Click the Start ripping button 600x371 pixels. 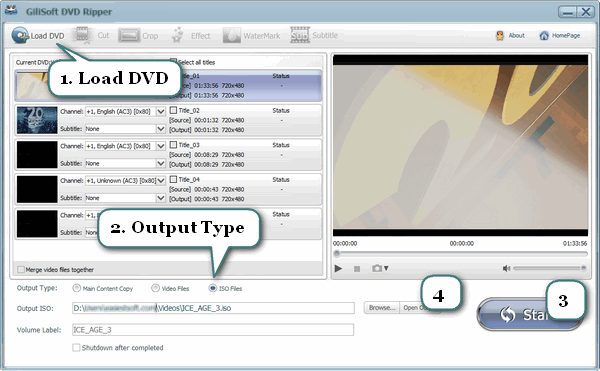[x=530, y=314]
